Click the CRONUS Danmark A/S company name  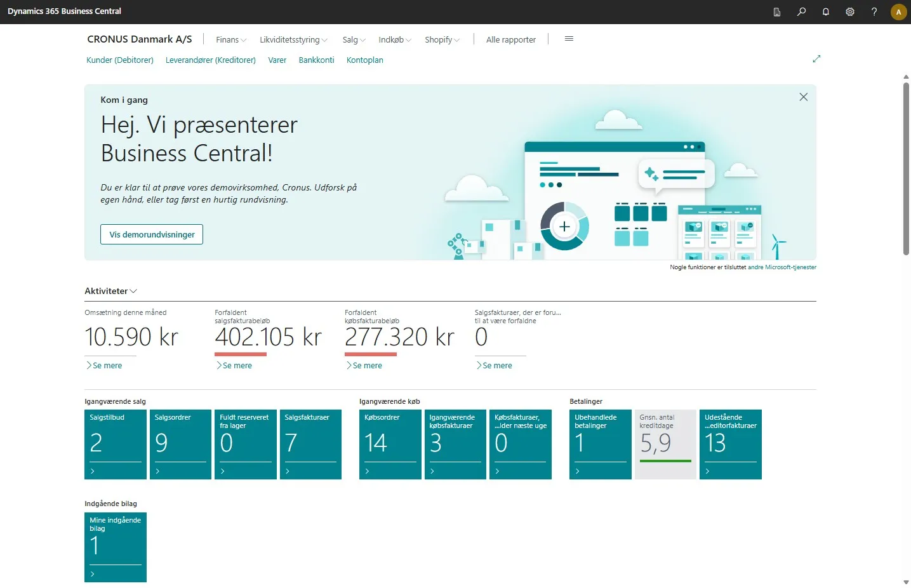tap(140, 39)
